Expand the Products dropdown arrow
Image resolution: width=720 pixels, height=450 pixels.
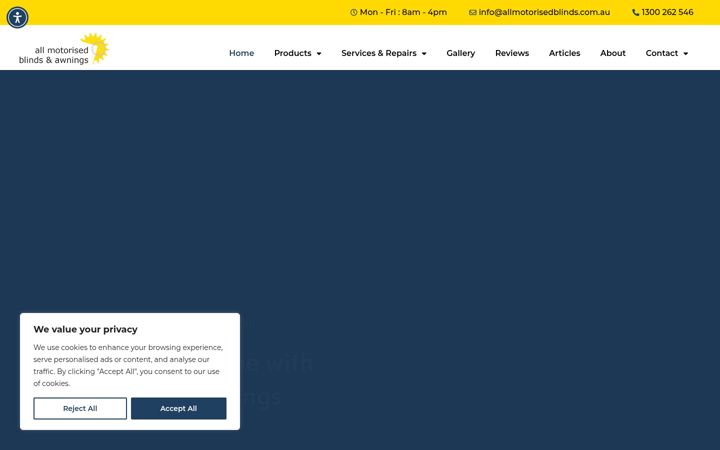click(319, 54)
